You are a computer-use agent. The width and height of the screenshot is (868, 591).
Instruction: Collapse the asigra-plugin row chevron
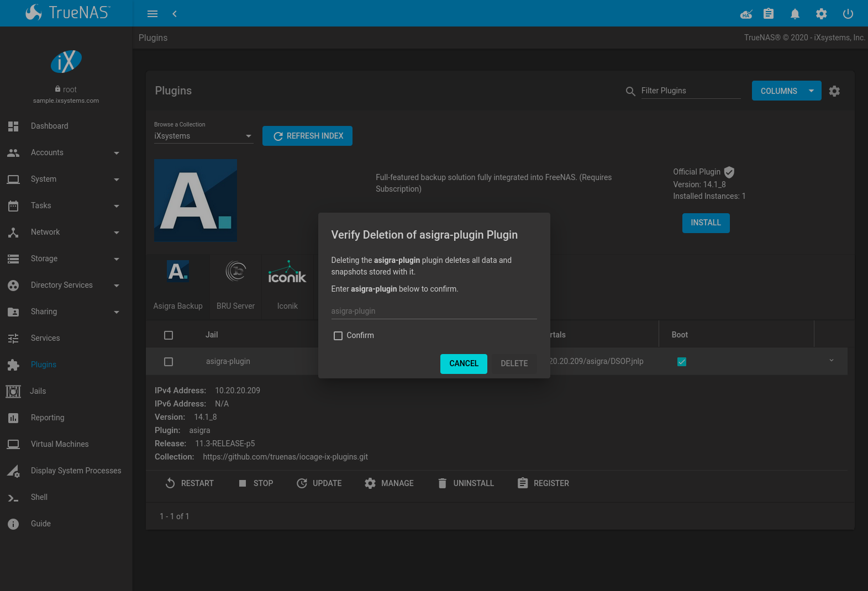coord(832,361)
